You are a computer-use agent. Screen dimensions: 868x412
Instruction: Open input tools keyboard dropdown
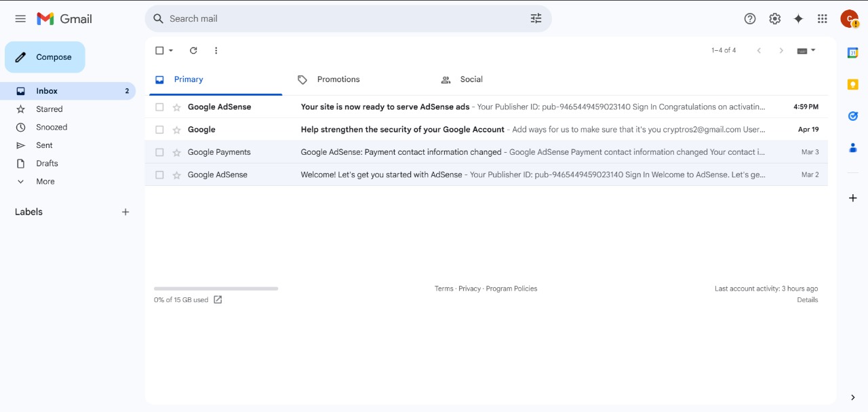806,50
